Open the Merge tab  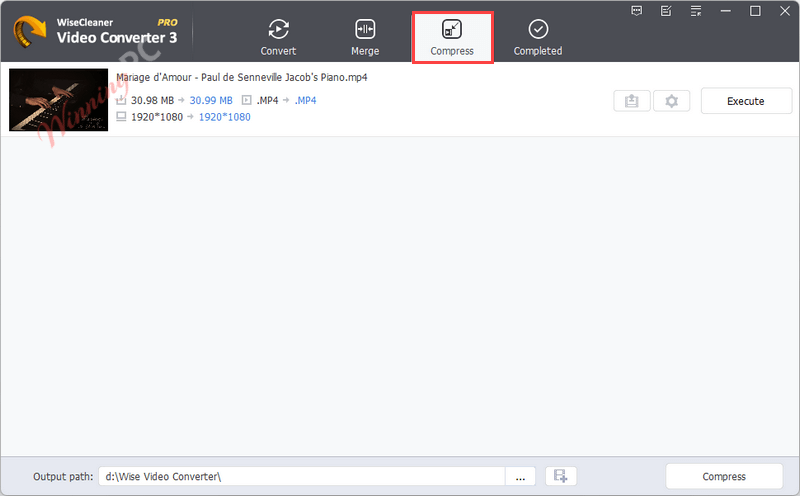(365, 37)
